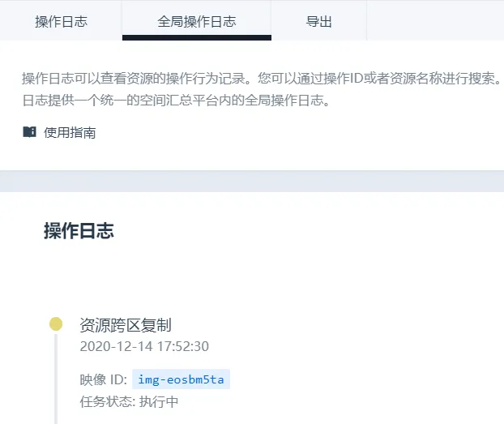Click the 任务状态 执行中 status text

pyautogui.click(x=129, y=401)
